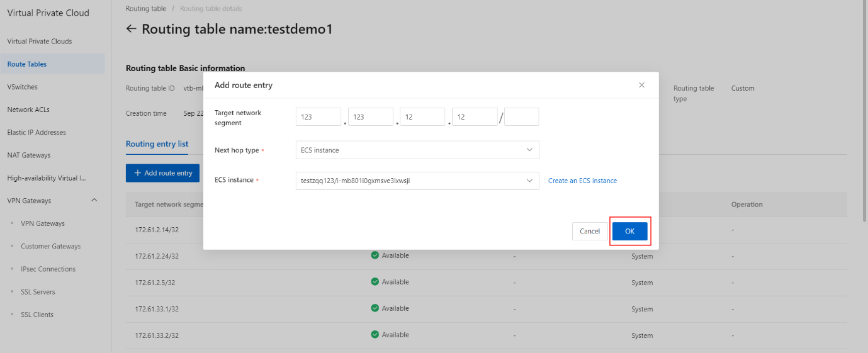Click the Operation column header
This screenshot has width=868, height=353.
(747, 205)
